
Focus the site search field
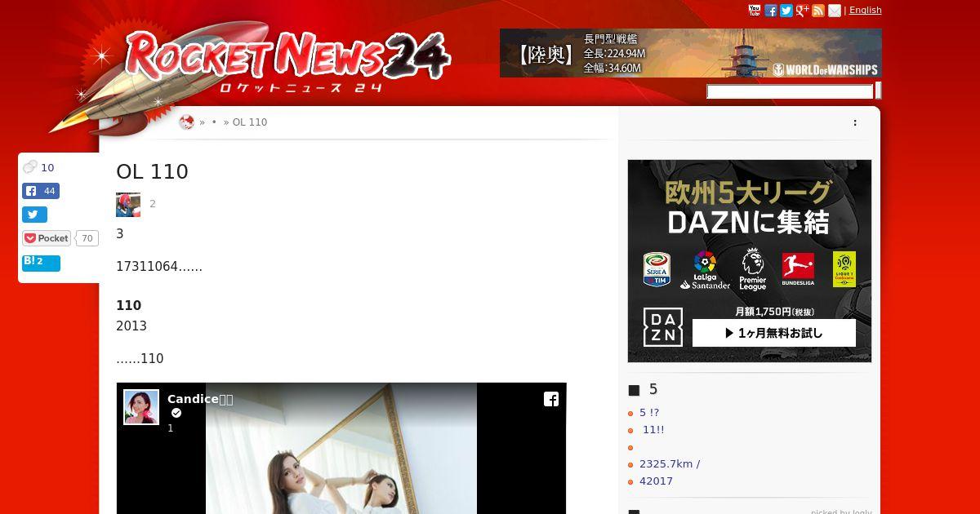tap(790, 91)
